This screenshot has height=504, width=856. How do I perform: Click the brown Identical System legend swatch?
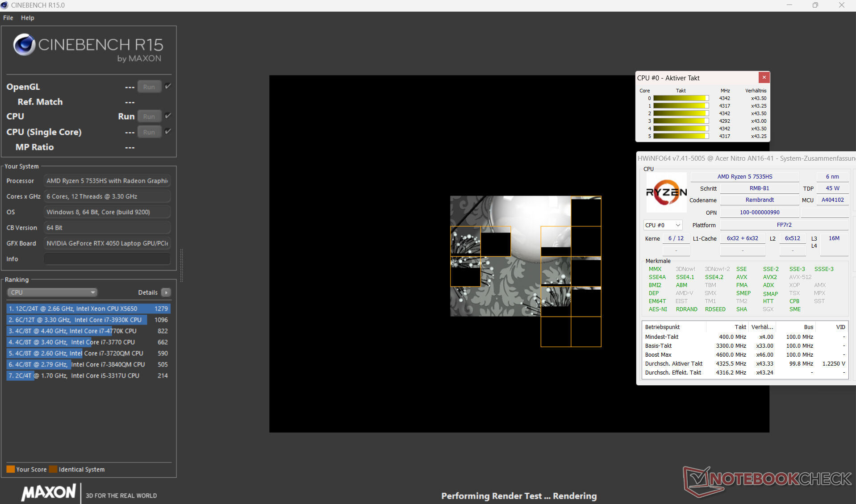[x=53, y=469]
